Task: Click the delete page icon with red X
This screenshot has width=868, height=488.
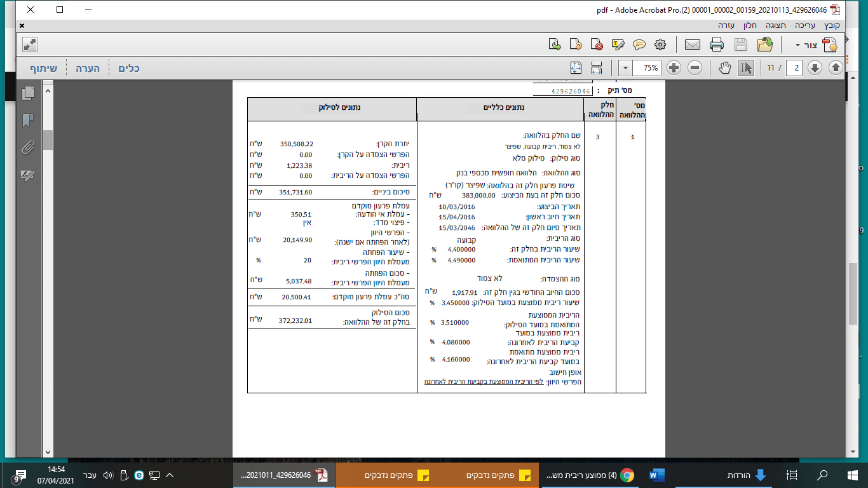Action: [x=597, y=44]
